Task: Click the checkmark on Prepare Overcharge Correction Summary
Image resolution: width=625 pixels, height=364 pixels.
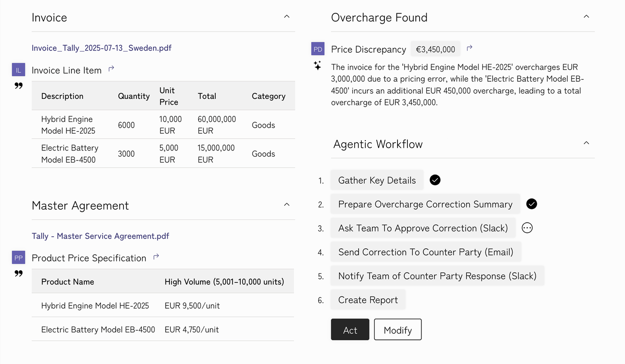Action: coord(532,204)
